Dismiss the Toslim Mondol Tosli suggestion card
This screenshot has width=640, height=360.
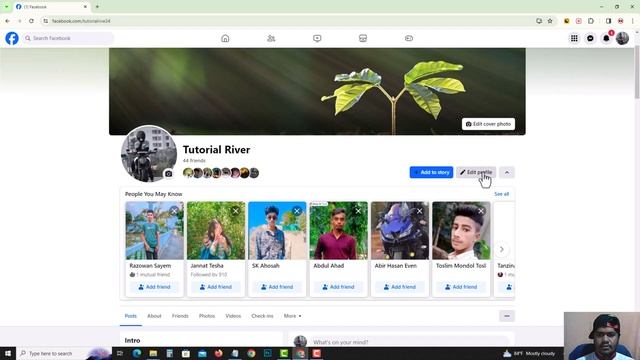481,211
